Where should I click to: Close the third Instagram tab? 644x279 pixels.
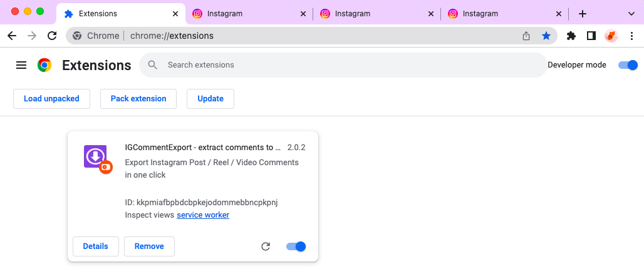(x=559, y=14)
